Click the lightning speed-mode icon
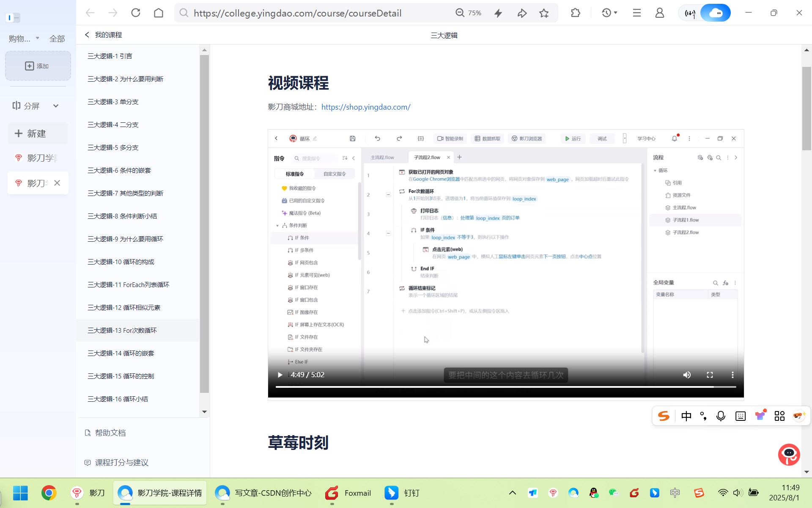The image size is (812, 508). (x=498, y=13)
